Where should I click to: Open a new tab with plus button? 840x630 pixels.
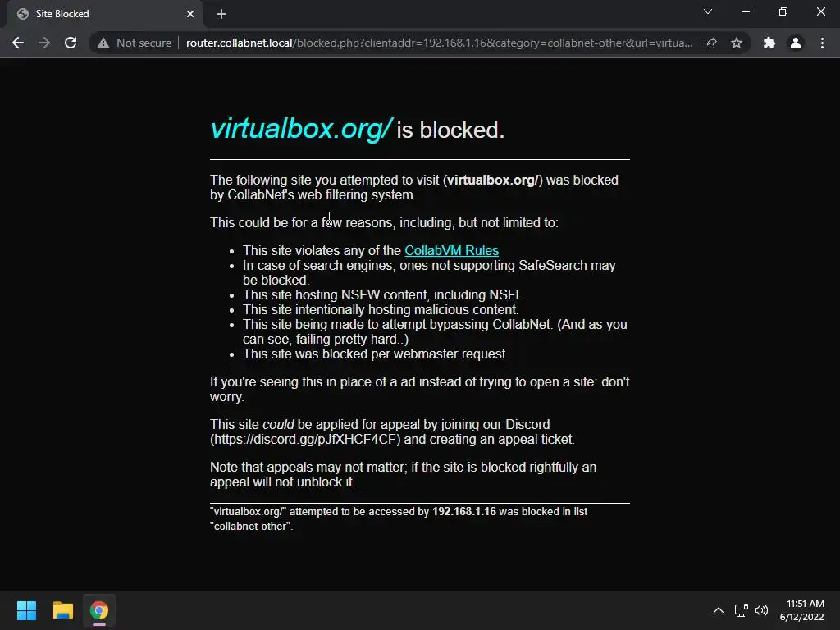coord(221,14)
